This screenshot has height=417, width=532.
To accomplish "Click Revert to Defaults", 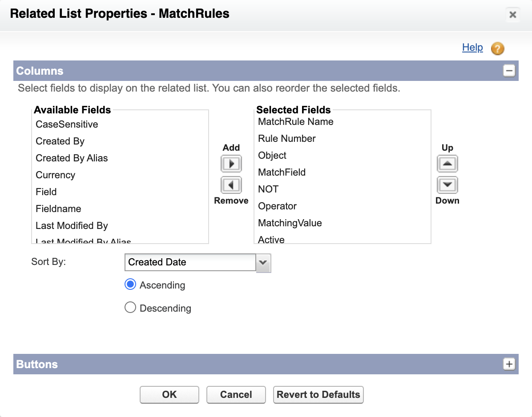I will point(318,395).
